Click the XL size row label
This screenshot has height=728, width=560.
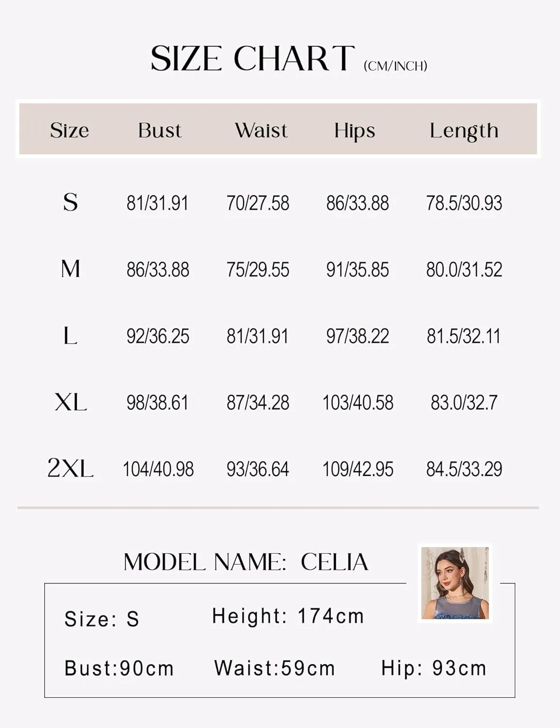[x=71, y=402]
